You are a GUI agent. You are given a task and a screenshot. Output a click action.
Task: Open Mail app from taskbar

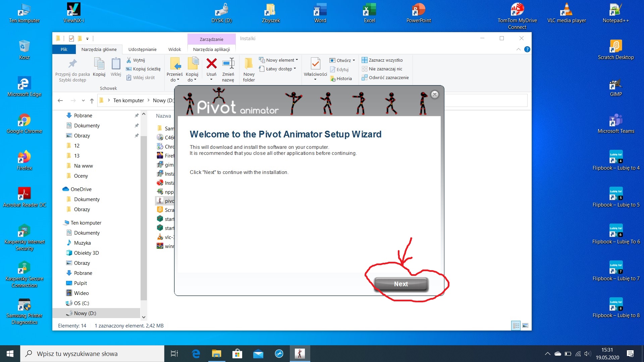click(258, 354)
